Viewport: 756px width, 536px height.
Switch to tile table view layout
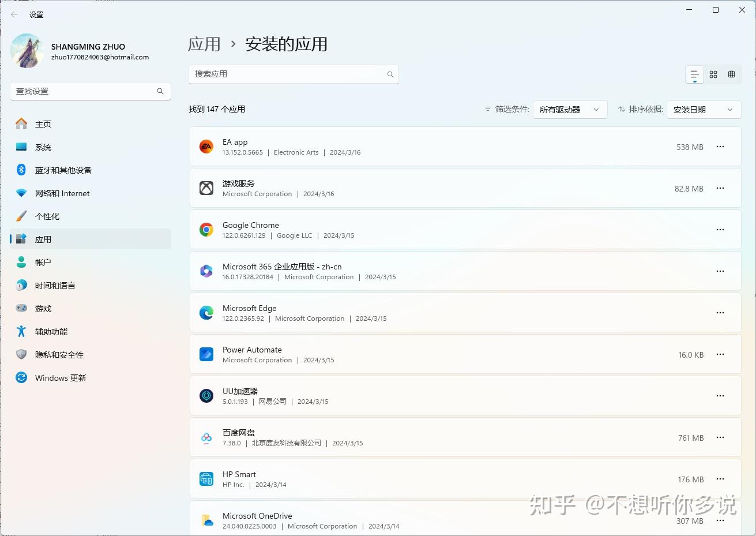pyautogui.click(x=732, y=74)
